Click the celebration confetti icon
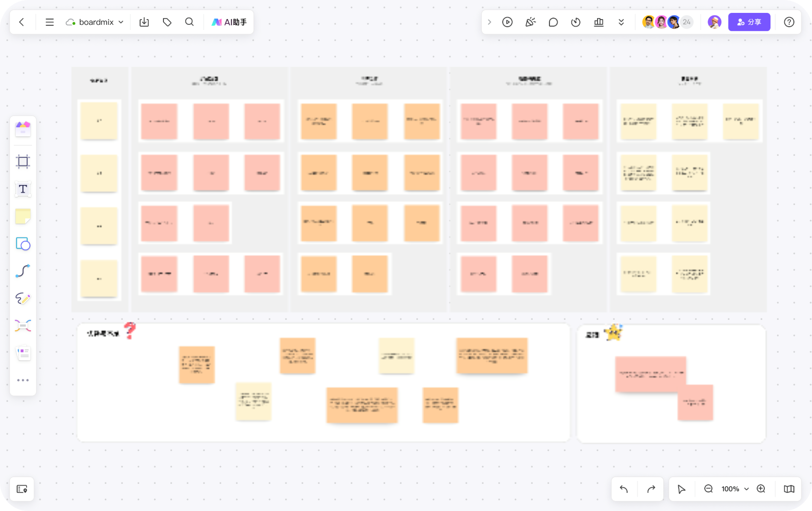 click(x=530, y=22)
